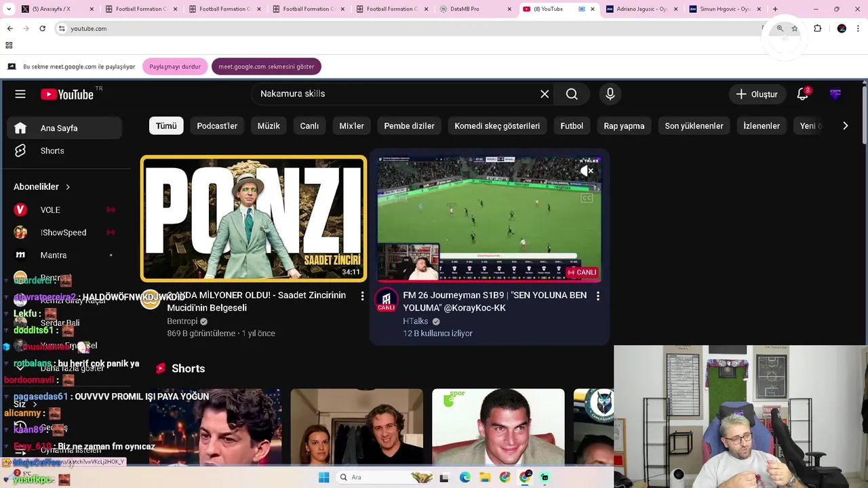
Task: Open more options for Saadet Zinciri video
Action: (x=362, y=296)
